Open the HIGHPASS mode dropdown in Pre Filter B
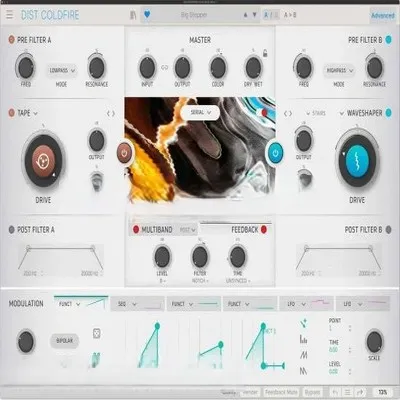 (x=339, y=71)
